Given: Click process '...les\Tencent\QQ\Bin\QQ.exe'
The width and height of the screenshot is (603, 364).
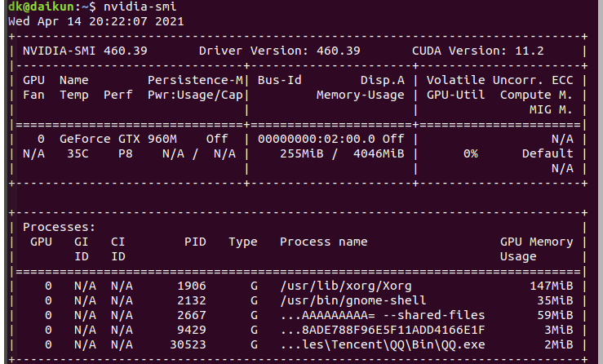Looking at the screenshot, I should point(383,344).
